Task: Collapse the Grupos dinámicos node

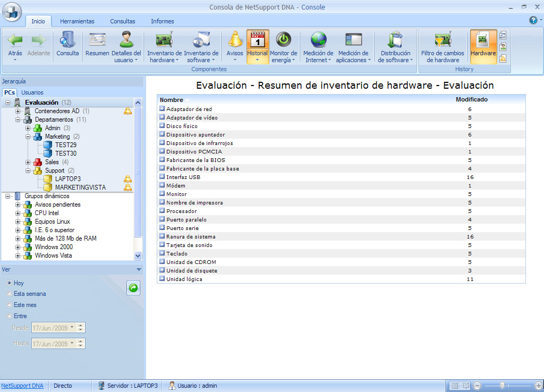Action: pos(7,197)
